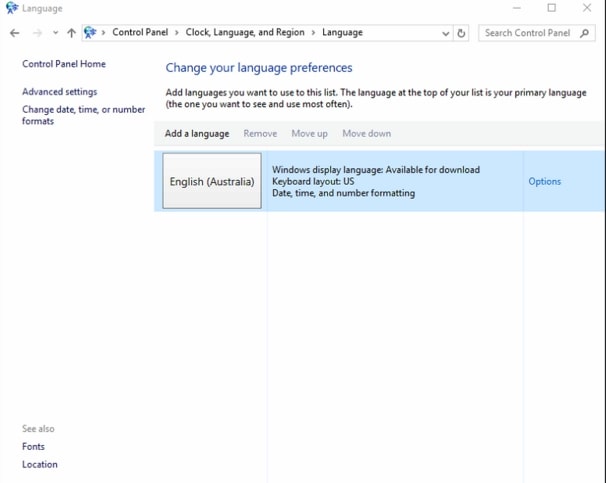The width and height of the screenshot is (606, 483).
Task: Maximize the Language window
Action: (x=551, y=8)
